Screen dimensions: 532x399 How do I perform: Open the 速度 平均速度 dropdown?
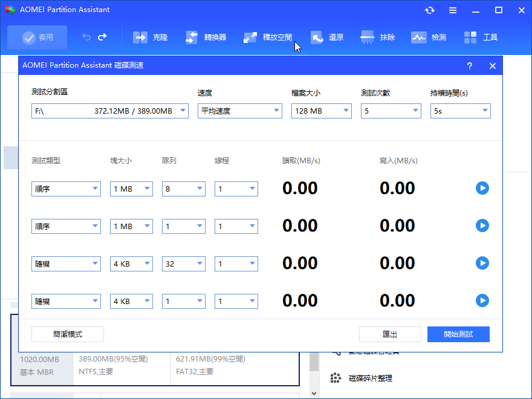click(x=240, y=111)
